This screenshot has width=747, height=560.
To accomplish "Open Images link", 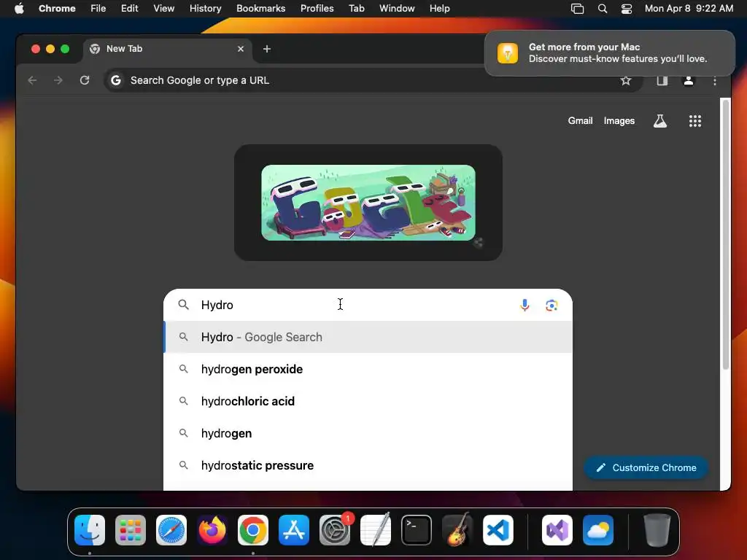I will click(x=619, y=121).
